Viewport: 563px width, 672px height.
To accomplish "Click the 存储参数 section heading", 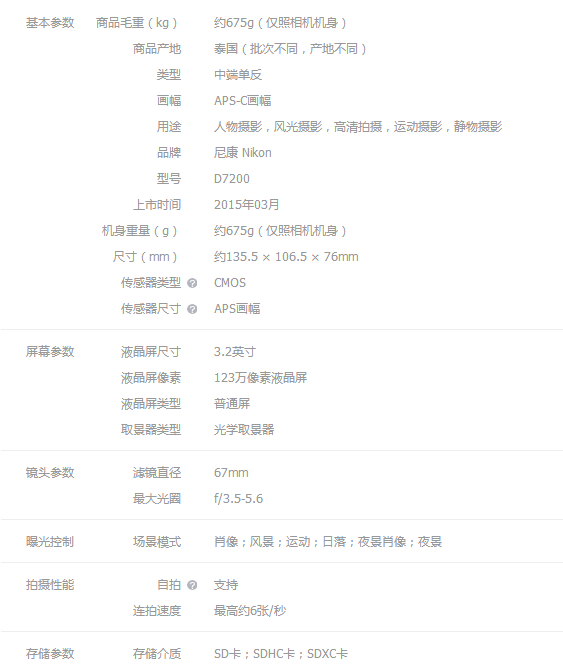I will pos(50,654).
